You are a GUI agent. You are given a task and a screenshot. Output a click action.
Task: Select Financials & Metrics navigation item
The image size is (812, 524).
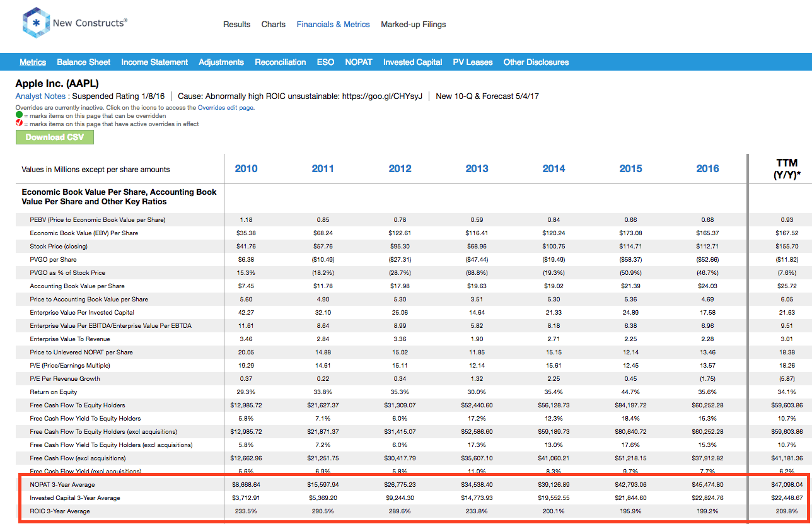[x=333, y=24]
